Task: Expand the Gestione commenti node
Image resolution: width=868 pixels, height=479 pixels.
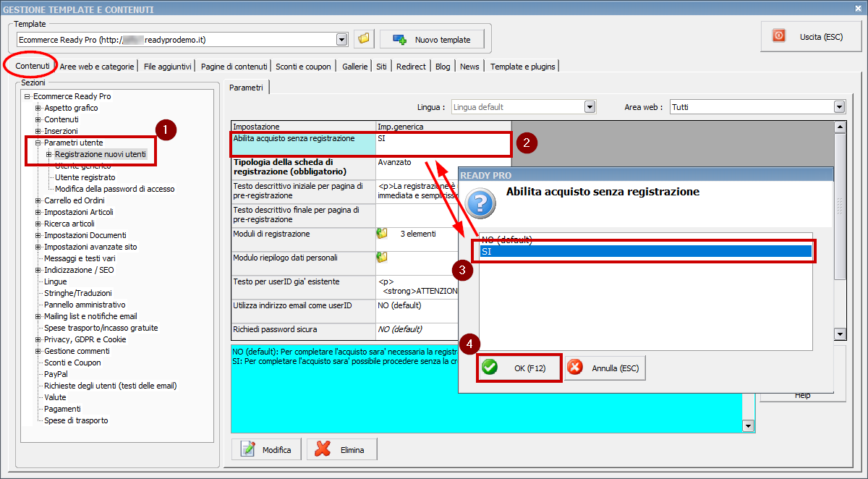Action: click(38, 351)
